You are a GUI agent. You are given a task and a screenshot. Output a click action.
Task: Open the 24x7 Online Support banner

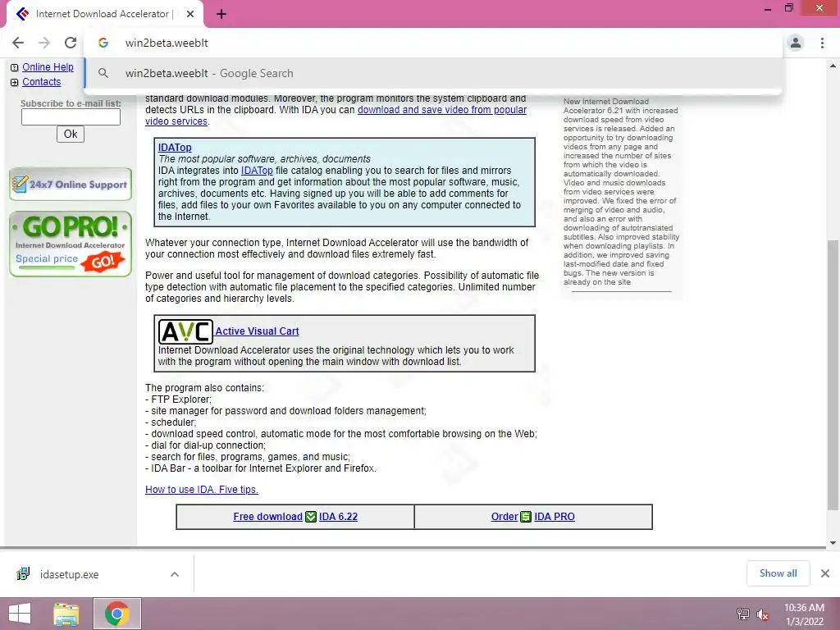[x=71, y=185]
